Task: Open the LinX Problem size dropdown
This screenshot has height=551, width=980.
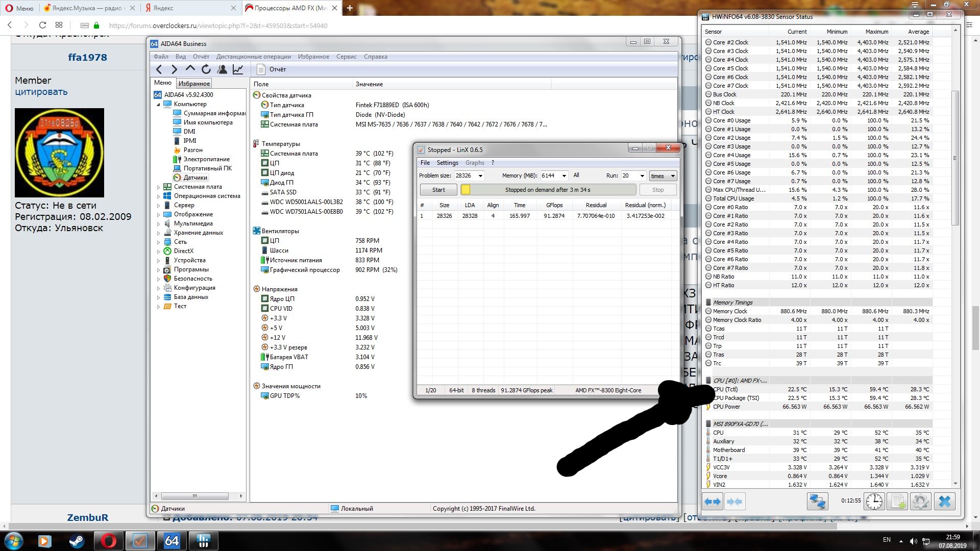Action: coord(480,176)
